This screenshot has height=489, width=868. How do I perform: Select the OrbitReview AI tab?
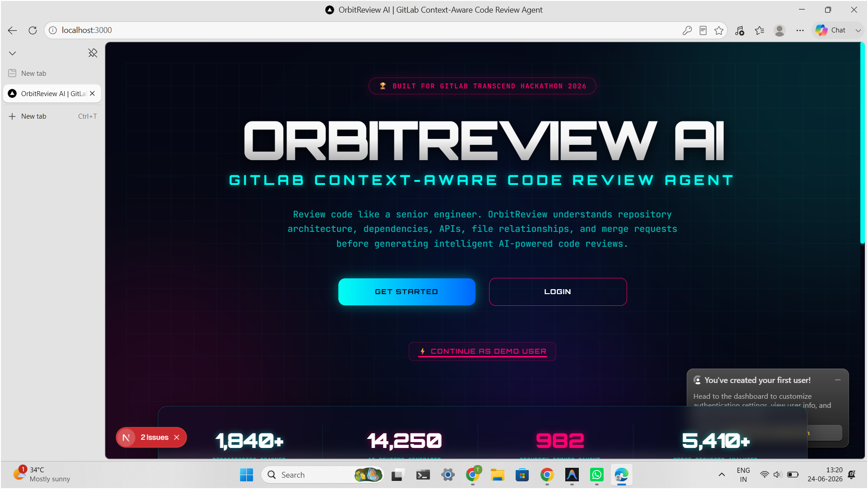coord(52,93)
